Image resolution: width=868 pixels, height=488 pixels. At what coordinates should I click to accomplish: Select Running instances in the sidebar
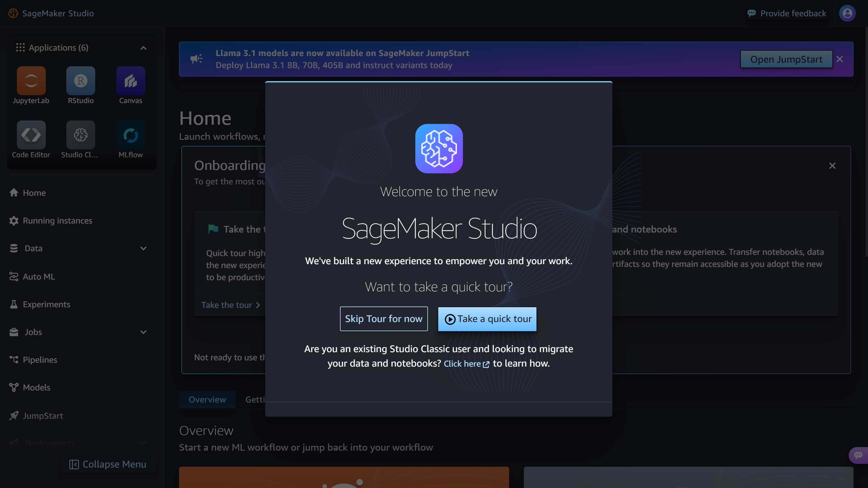click(x=57, y=221)
